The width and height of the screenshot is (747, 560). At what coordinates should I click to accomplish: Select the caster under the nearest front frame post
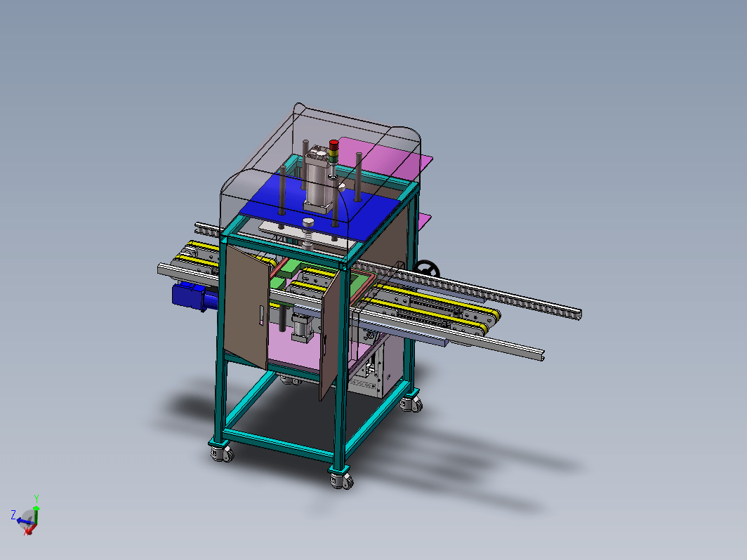tap(342, 479)
